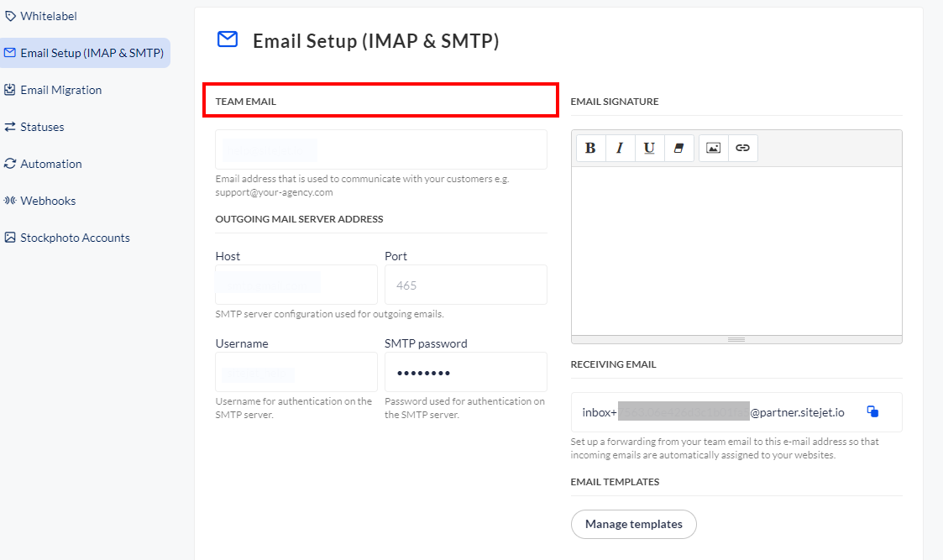Click the envelope icon beside the page title
The height and width of the screenshot is (560, 943).
pos(227,39)
